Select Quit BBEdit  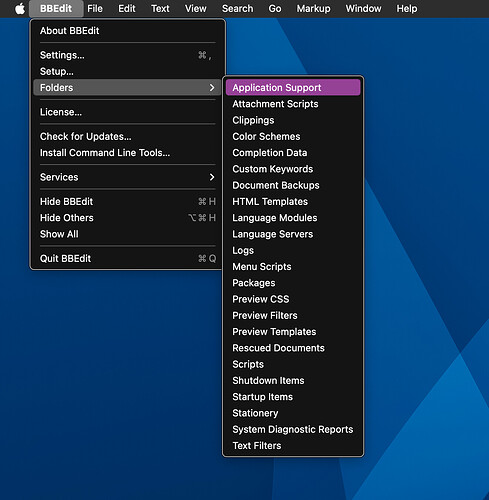[x=127, y=258]
